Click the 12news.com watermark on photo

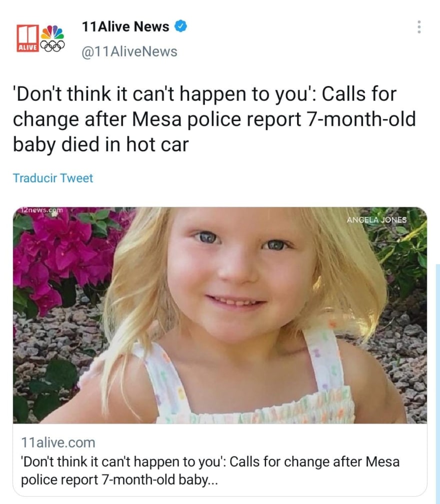point(41,211)
